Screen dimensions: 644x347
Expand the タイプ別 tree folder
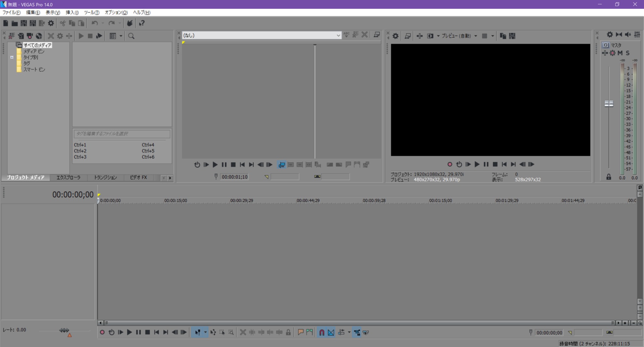[12, 57]
